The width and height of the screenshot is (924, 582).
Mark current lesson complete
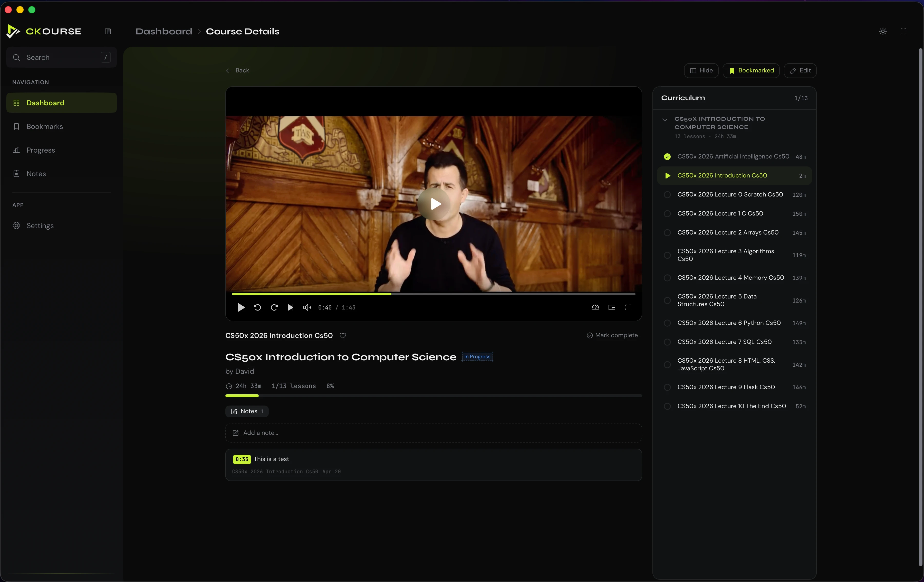612,335
